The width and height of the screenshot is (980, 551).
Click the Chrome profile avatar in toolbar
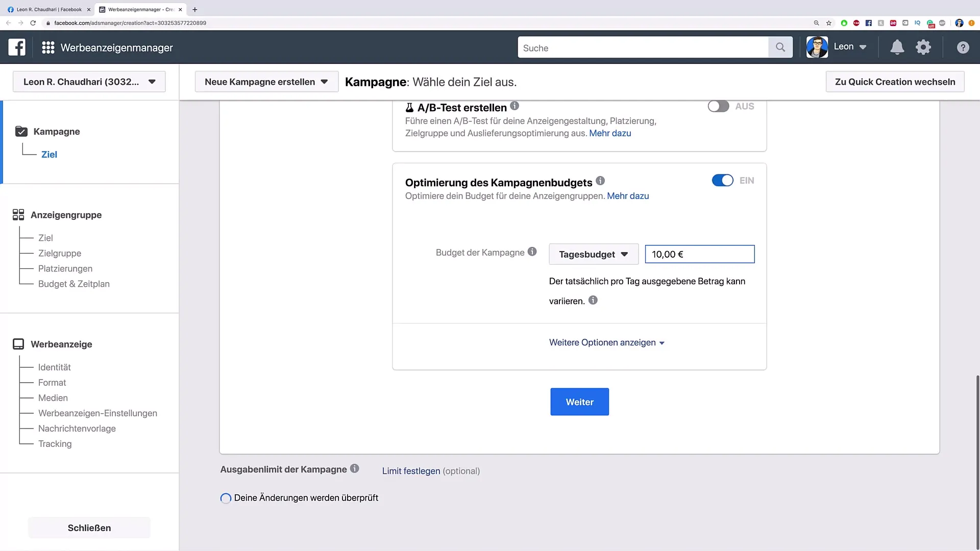[959, 23]
